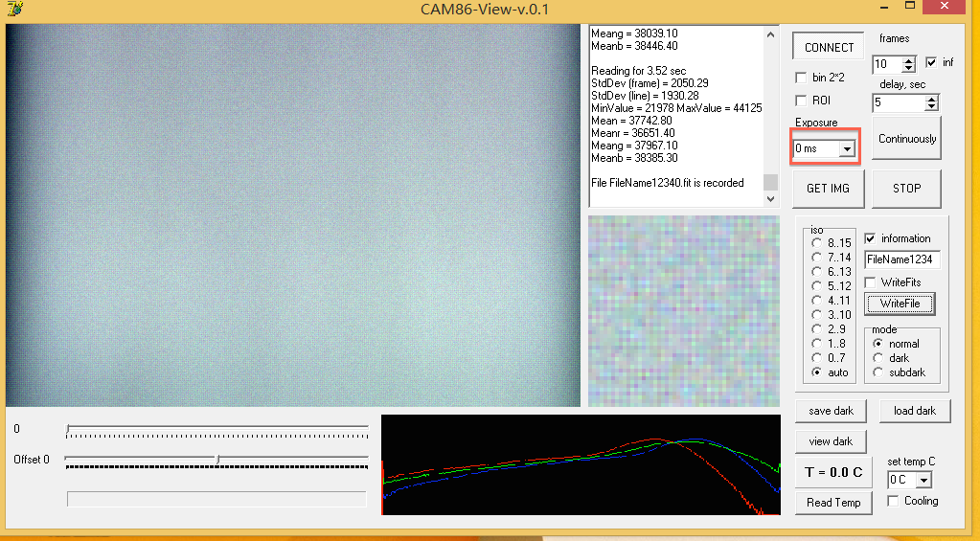The image size is (980, 541).
Task: Select iso auto radio button
Action: (x=816, y=372)
